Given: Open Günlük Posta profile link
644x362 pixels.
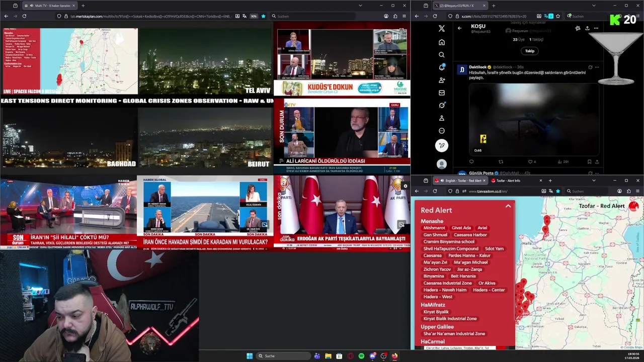Looking at the screenshot, I should point(481,173).
